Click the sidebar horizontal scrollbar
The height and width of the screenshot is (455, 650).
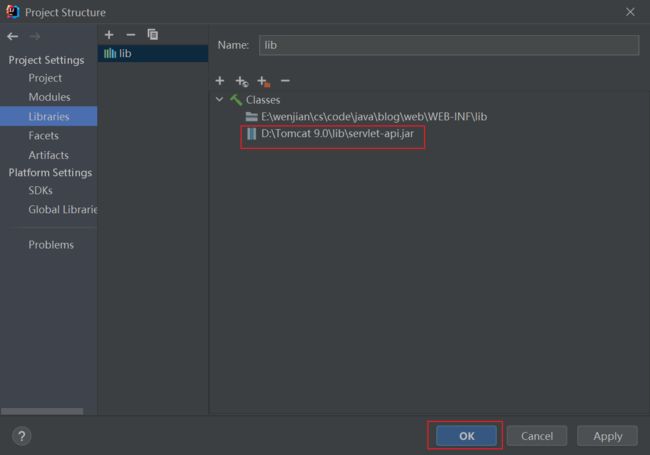[x=42, y=411]
